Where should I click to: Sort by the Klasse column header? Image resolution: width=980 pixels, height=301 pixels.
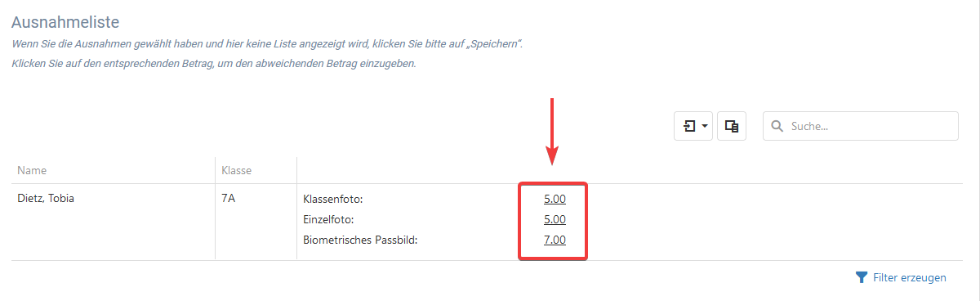point(236,171)
